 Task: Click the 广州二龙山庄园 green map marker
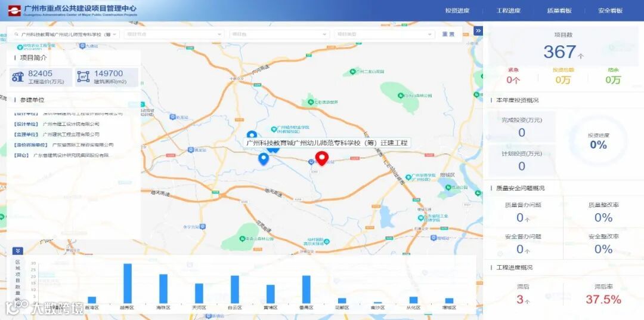point(352,72)
